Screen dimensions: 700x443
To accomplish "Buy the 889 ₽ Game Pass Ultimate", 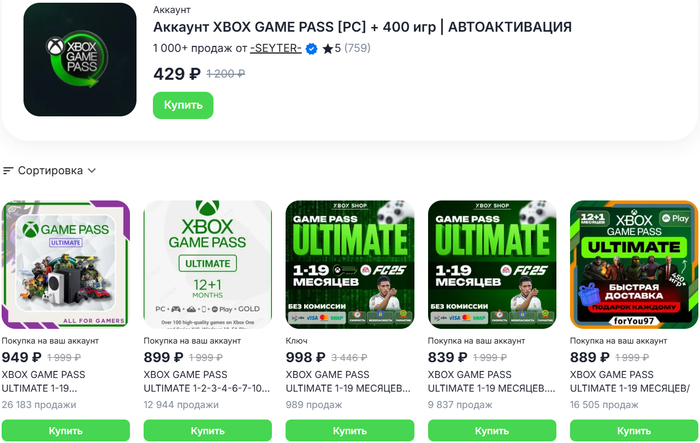I will click(634, 431).
